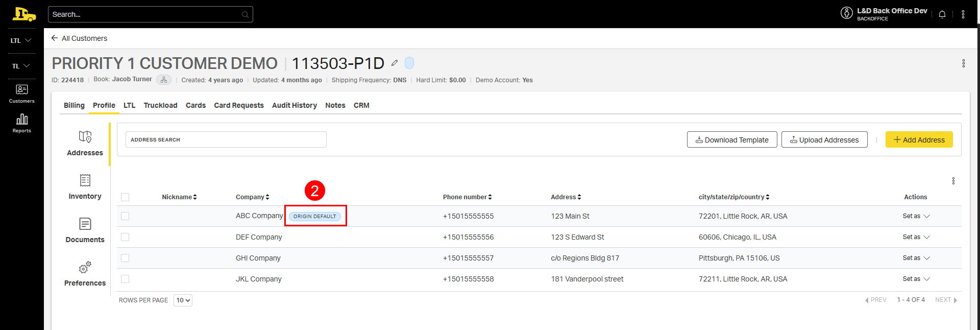Open Set as dropdown for JKL Company

pos(916,279)
